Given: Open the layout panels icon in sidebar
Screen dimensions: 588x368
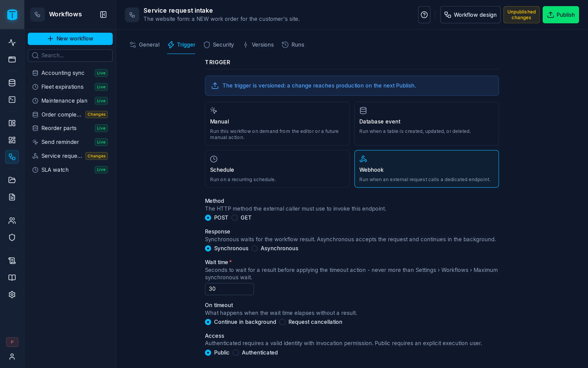Looking at the screenshot, I should tap(12, 123).
